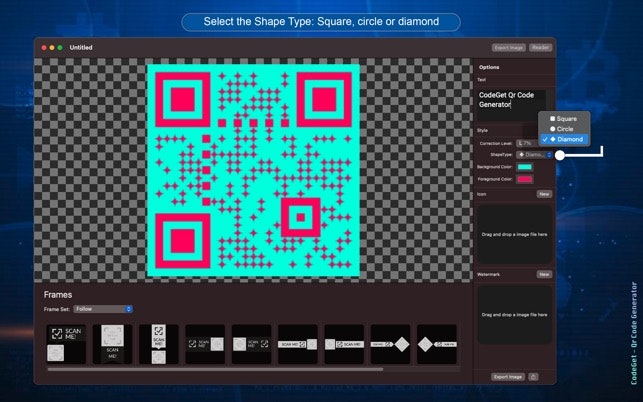Select the third vertical Scan Me frame
Screen dimensions: 643x402
pyautogui.click(x=159, y=344)
